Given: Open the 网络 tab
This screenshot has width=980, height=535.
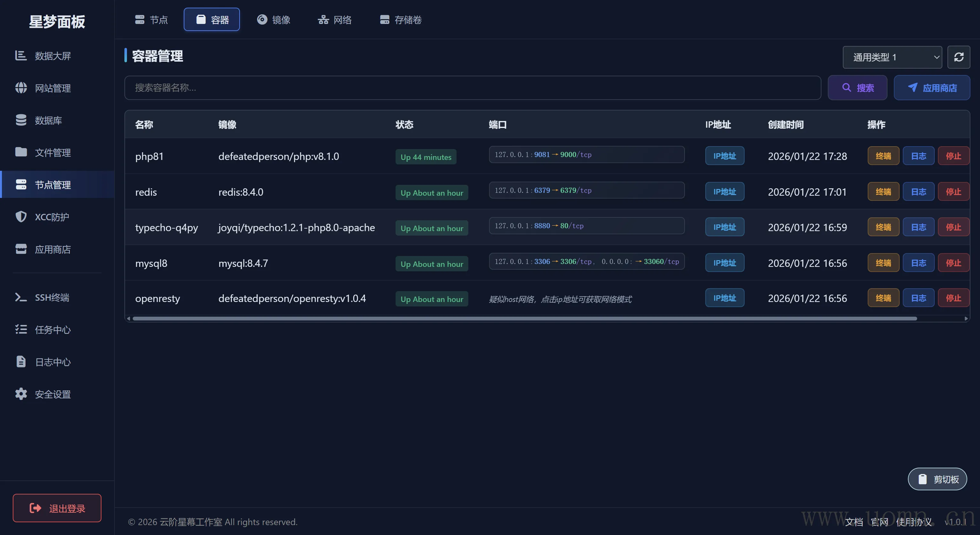Looking at the screenshot, I should (335, 19).
